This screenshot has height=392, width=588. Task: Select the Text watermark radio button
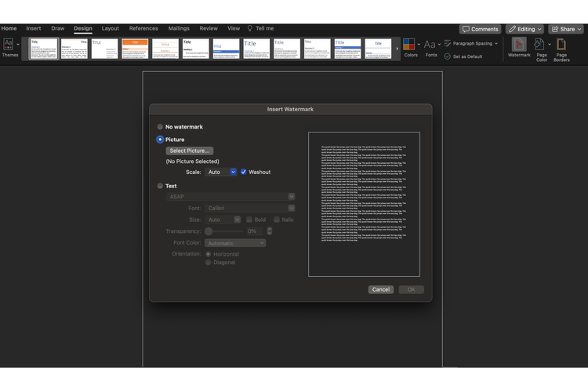coord(160,186)
